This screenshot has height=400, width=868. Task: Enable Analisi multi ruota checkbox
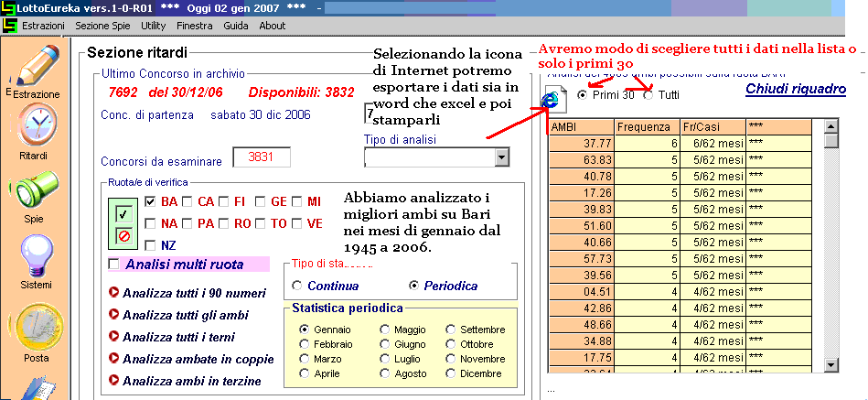[113, 265]
